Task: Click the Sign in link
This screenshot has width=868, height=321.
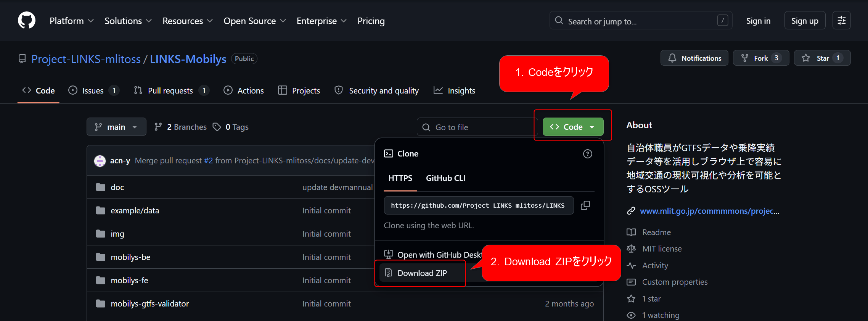Action: [758, 21]
